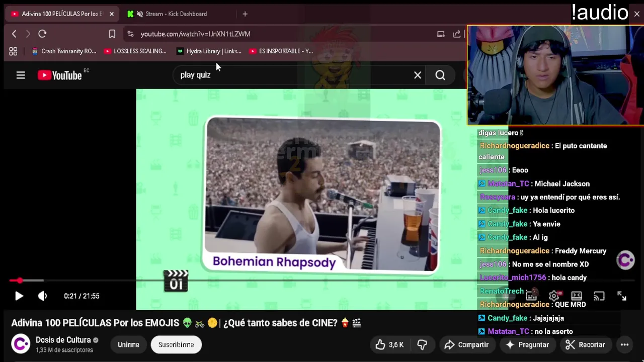644x362 pixels.
Task: Click chat message no la aserto
Action: [553, 332]
